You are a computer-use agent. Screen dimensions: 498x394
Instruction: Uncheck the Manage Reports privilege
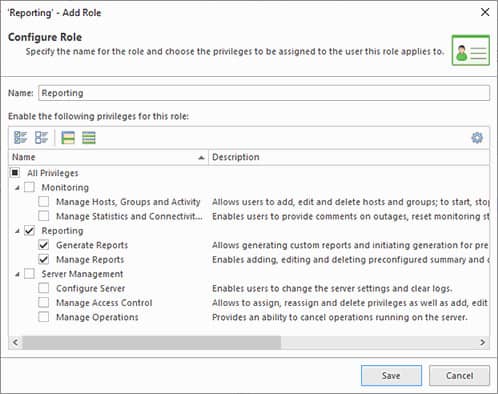44,259
